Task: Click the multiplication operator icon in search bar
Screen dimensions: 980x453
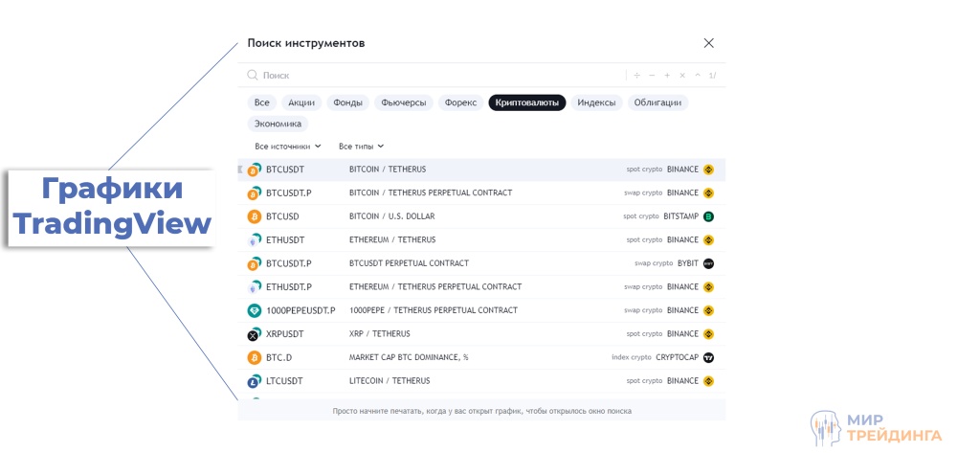Action: pyautogui.click(x=682, y=75)
